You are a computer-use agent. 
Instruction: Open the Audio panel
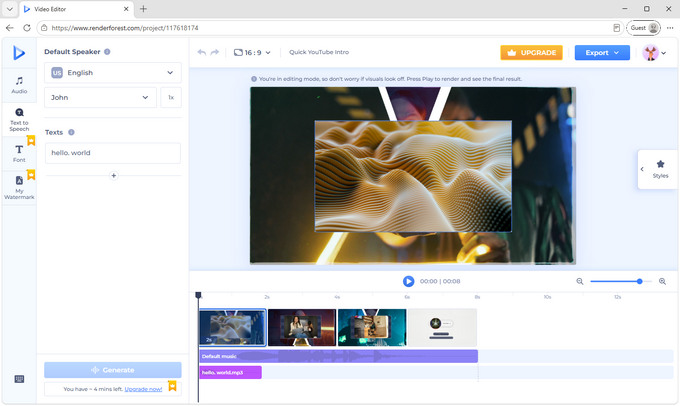[19, 85]
